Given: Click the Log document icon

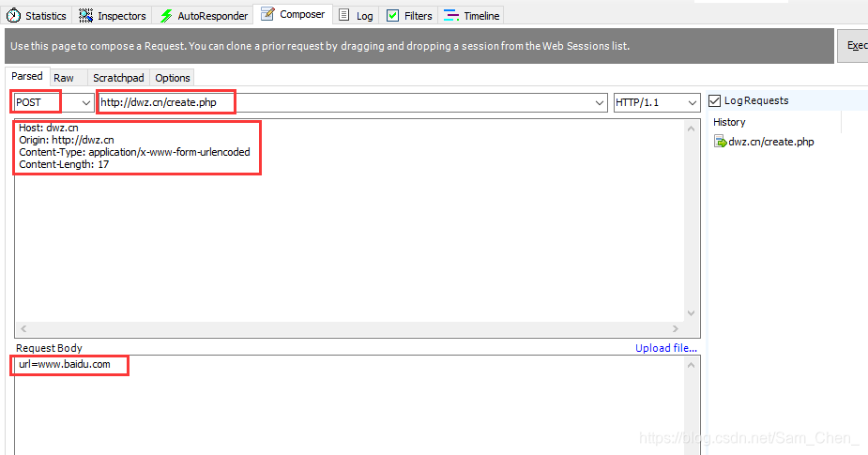Looking at the screenshot, I should point(343,15).
